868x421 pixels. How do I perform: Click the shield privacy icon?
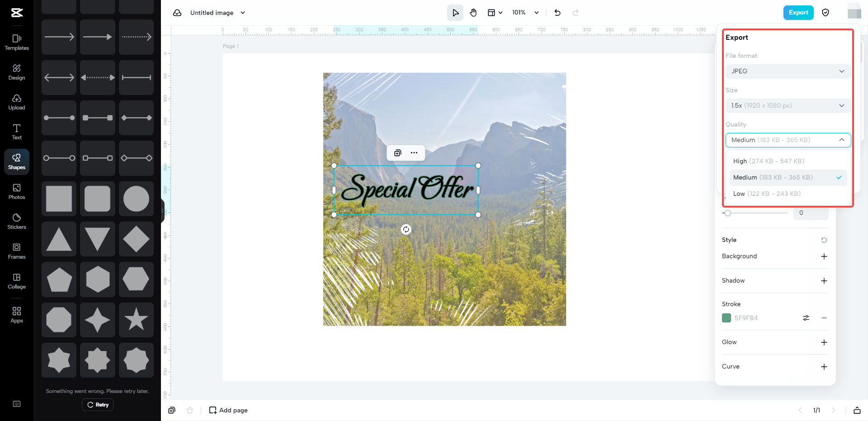point(826,13)
